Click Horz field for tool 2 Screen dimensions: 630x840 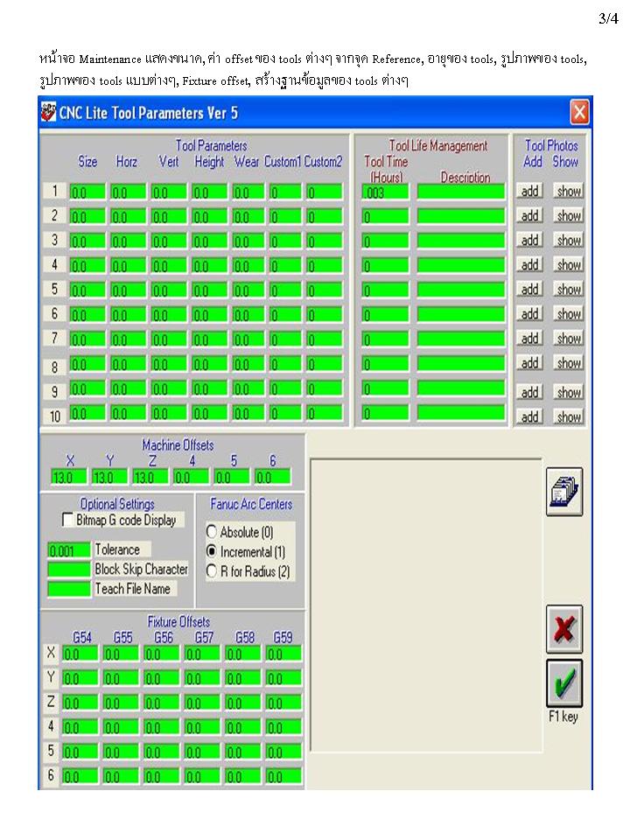[128, 216]
